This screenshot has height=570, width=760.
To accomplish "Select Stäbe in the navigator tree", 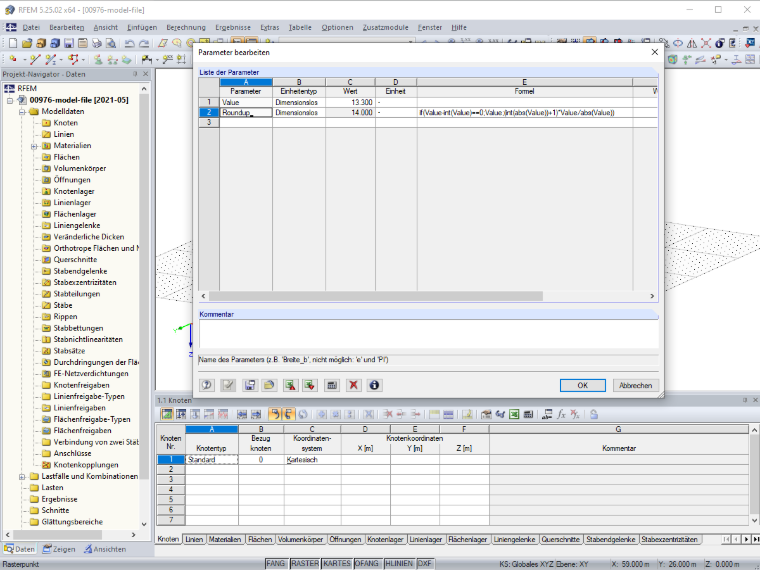I will (63, 305).
